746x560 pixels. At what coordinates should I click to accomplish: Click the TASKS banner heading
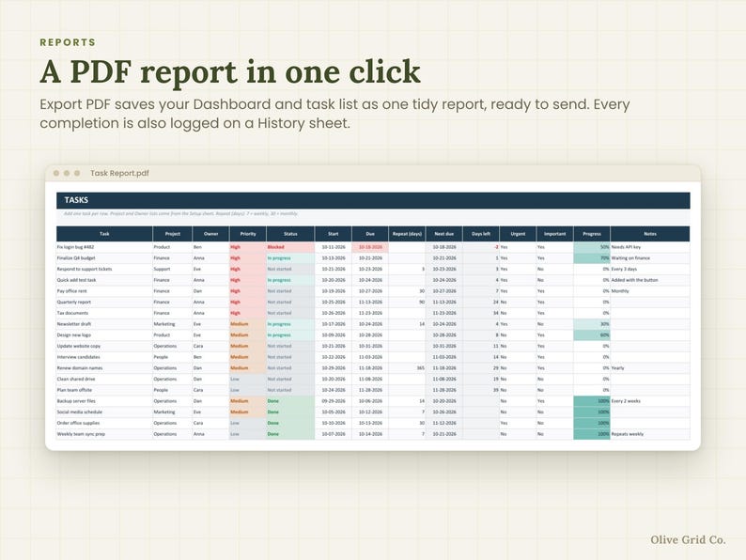pyautogui.click(x=76, y=200)
